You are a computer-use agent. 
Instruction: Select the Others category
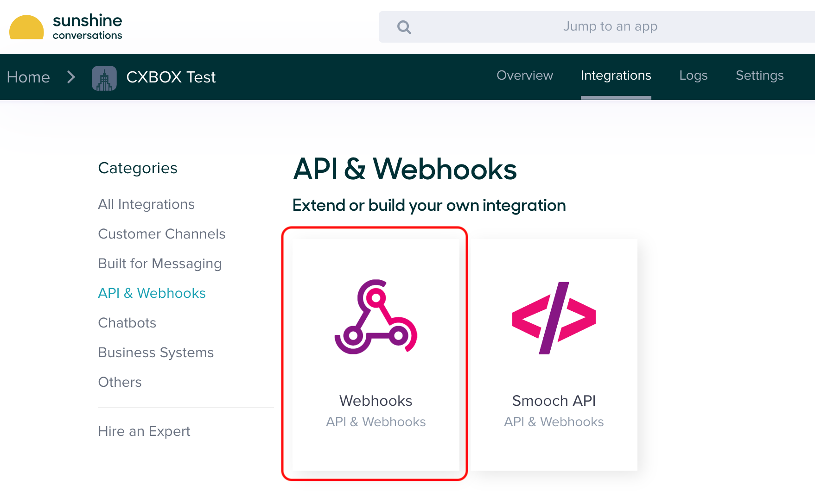120,382
